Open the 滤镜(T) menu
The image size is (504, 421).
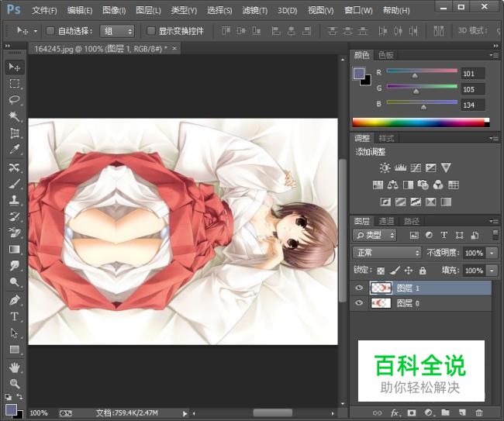click(255, 11)
